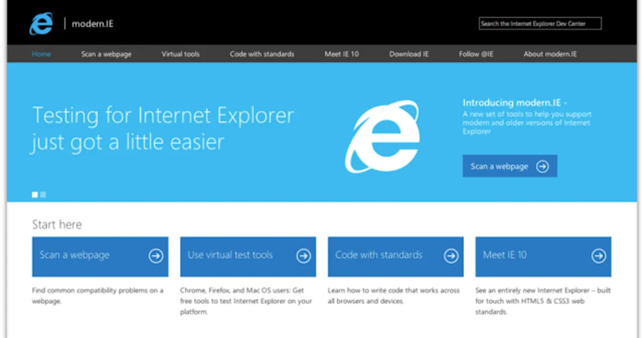Focus the Search the Internet Explorer Dev Center field
The image size is (644, 338).
pos(540,24)
